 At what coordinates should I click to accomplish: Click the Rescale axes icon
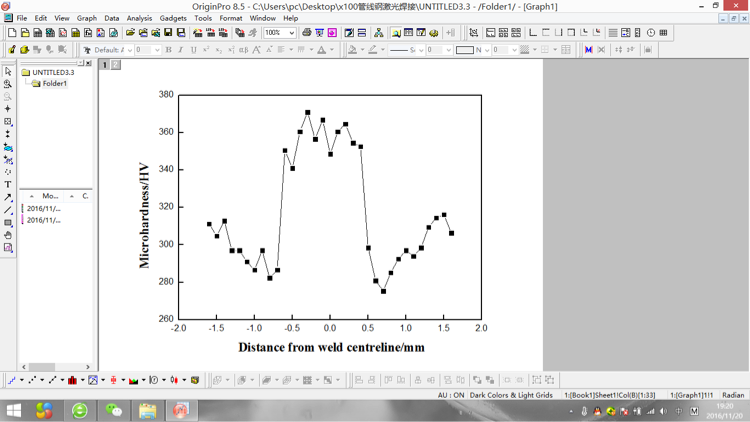[473, 33]
